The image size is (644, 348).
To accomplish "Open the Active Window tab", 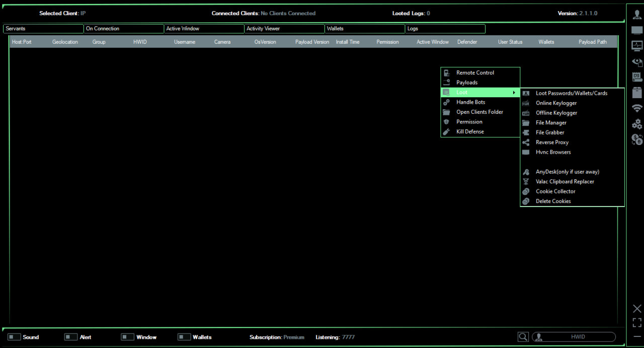I will pos(204,29).
